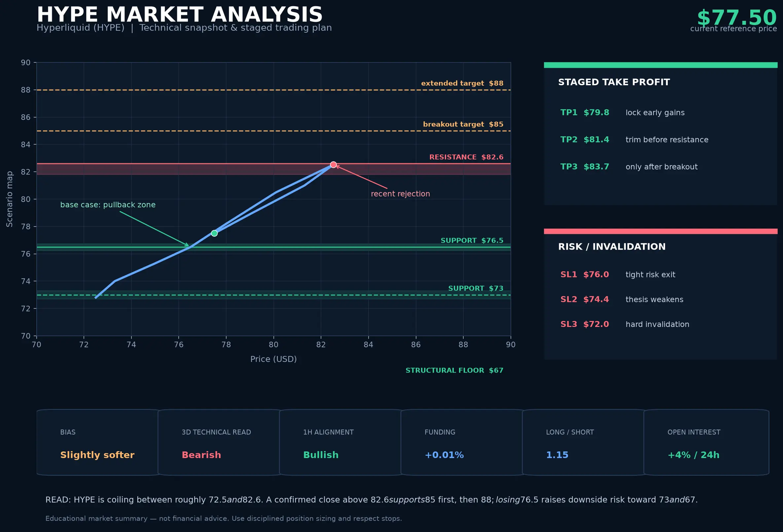The width and height of the screenshot is (783, 532).
Task: Select the "Slightly softer" bias value
Action: click(97, 455)
